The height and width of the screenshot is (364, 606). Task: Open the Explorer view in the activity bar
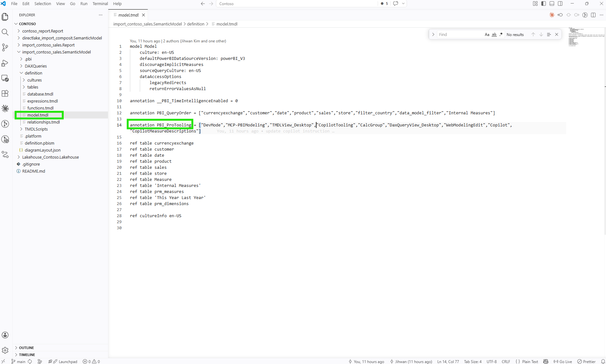[5, 17]
